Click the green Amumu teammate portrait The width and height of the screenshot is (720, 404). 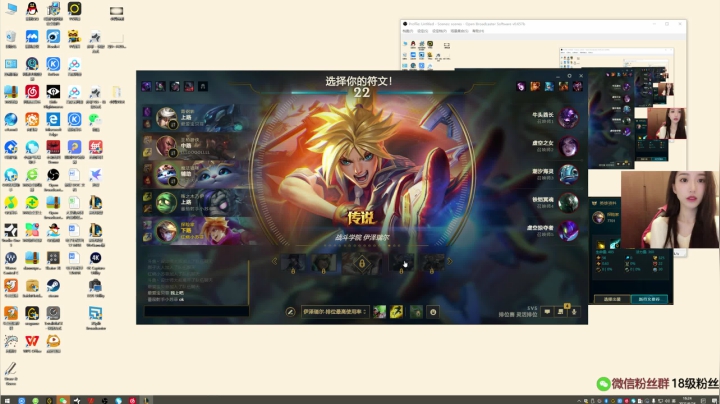coord(166,202)
